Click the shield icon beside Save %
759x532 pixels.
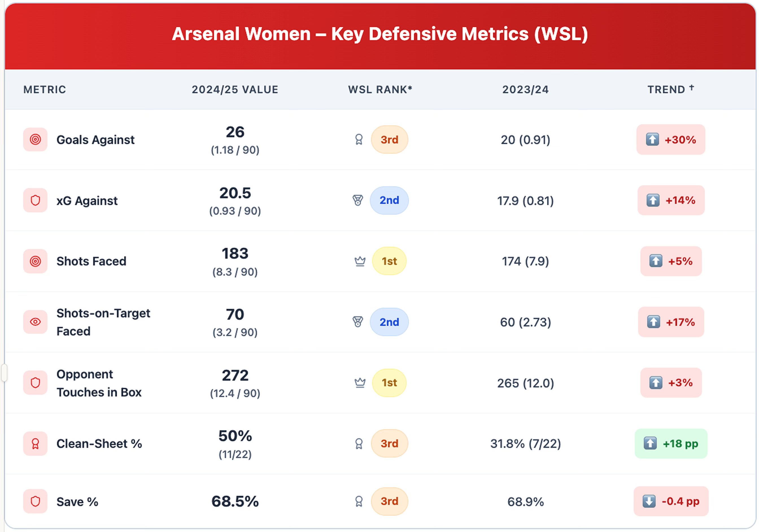35,501
